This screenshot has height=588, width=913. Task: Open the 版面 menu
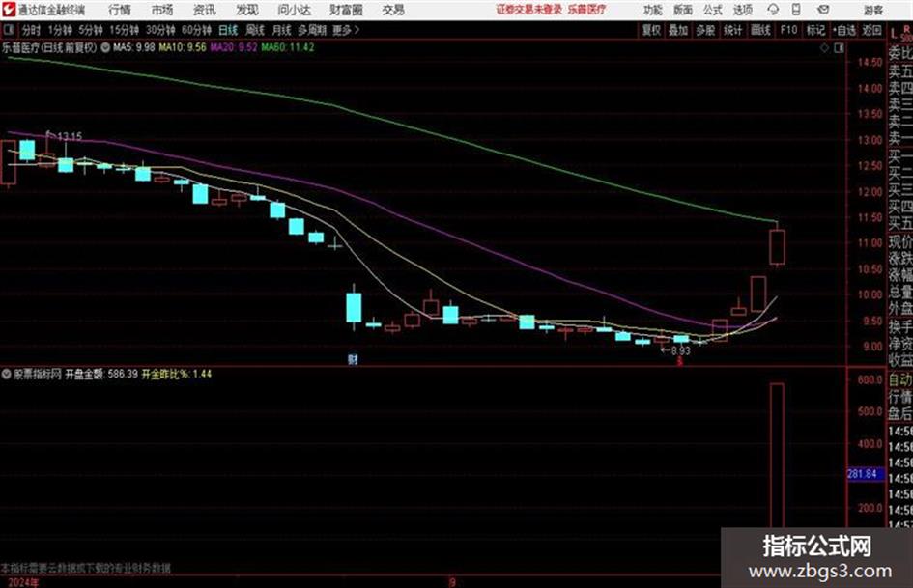(x=682, y=10)
